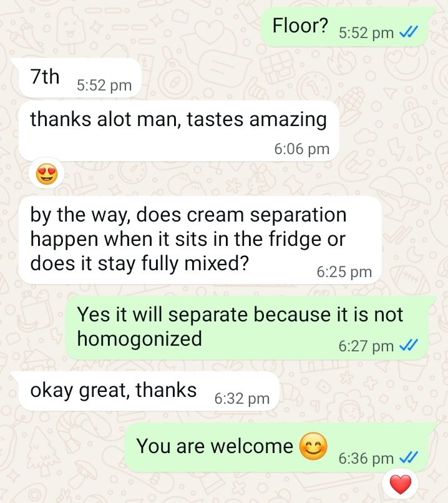This screenshot has width=448, height=503.
Task: Tap the 6:25 pm timestamp
Action: [344, 272]
